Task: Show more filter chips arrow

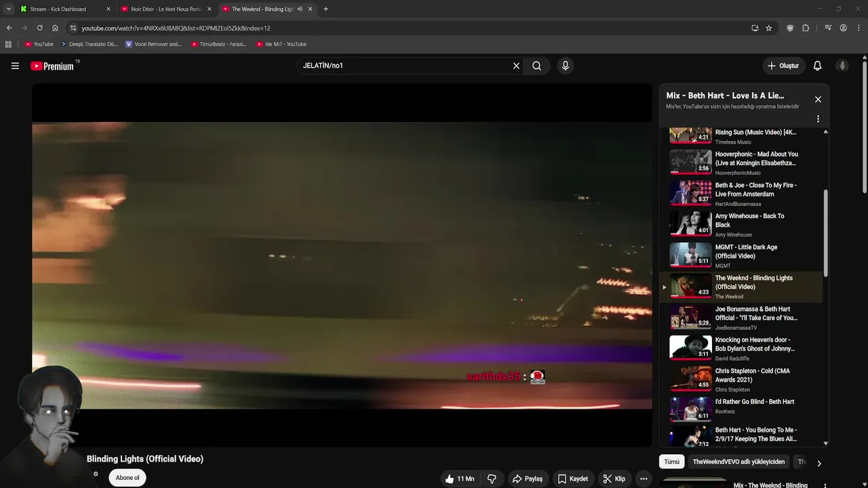Action: (818, 464)
